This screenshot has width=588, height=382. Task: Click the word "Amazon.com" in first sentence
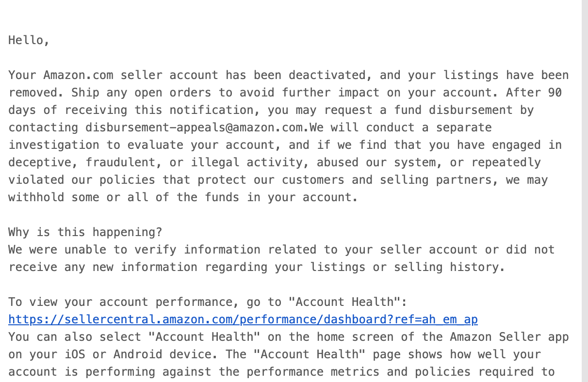tap(78, 75)
